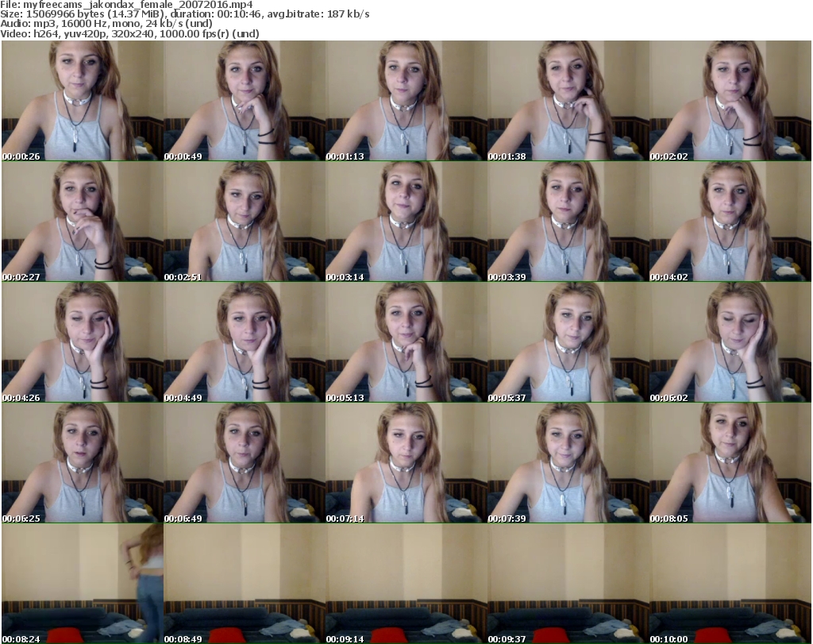Click the 'Audio: mp3, 16000 Hz' line
This screenshot has height=644, width=813.
[x=106, y=24]
